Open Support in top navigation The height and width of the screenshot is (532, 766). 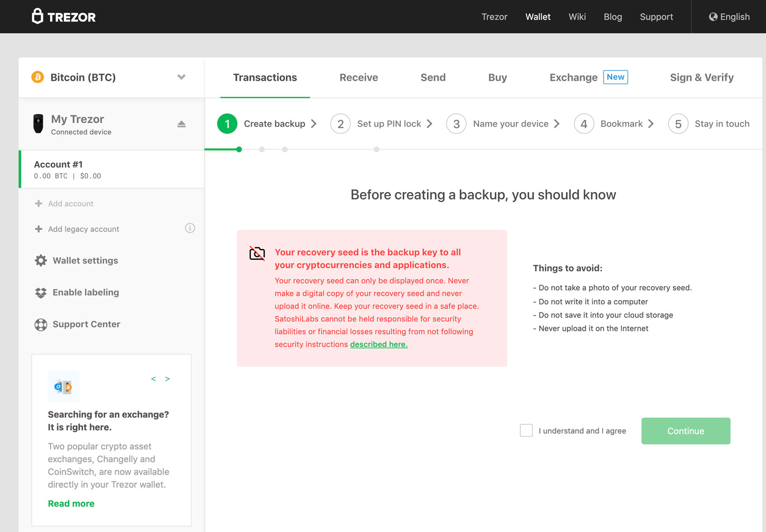click(x=656, y=17)
